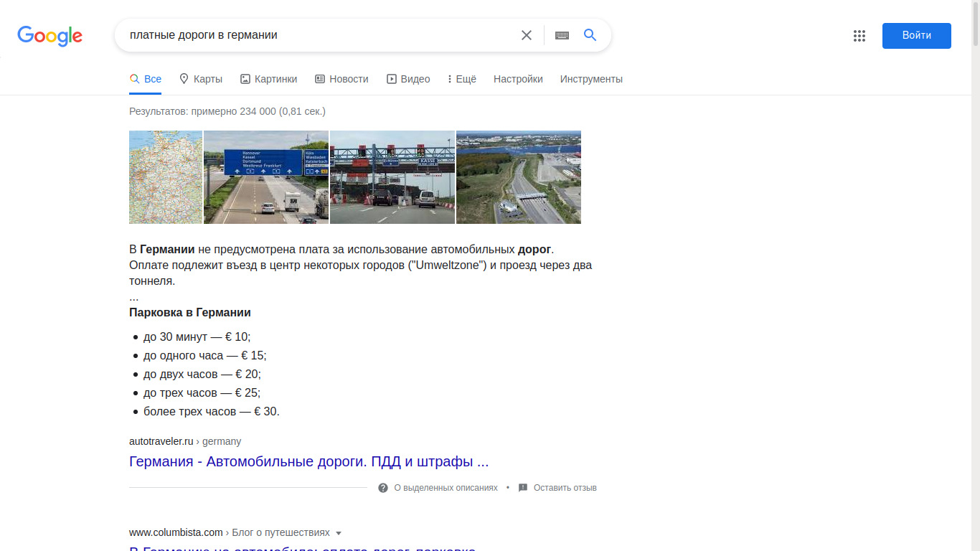
Task: Click the feedback icon beside 'Оставить отзыв'
Action: pos(523,488)
